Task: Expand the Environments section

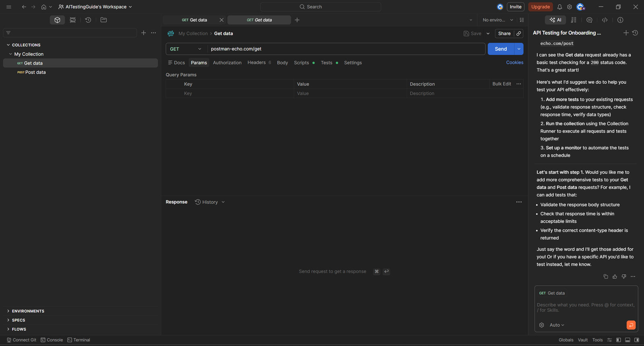Action: (28, 311)
